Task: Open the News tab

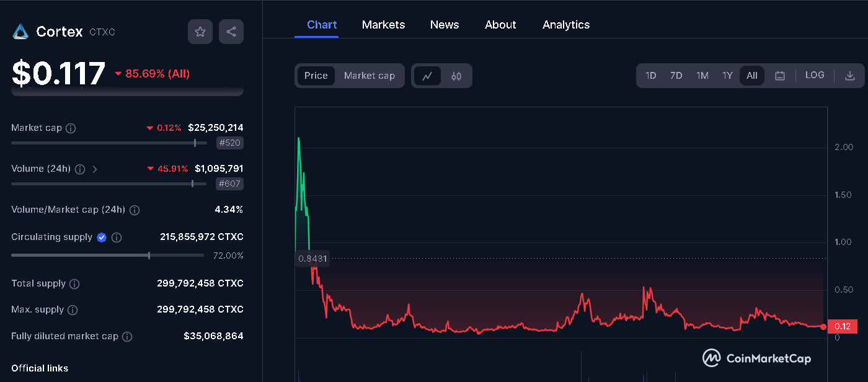Action: point(445,25)
